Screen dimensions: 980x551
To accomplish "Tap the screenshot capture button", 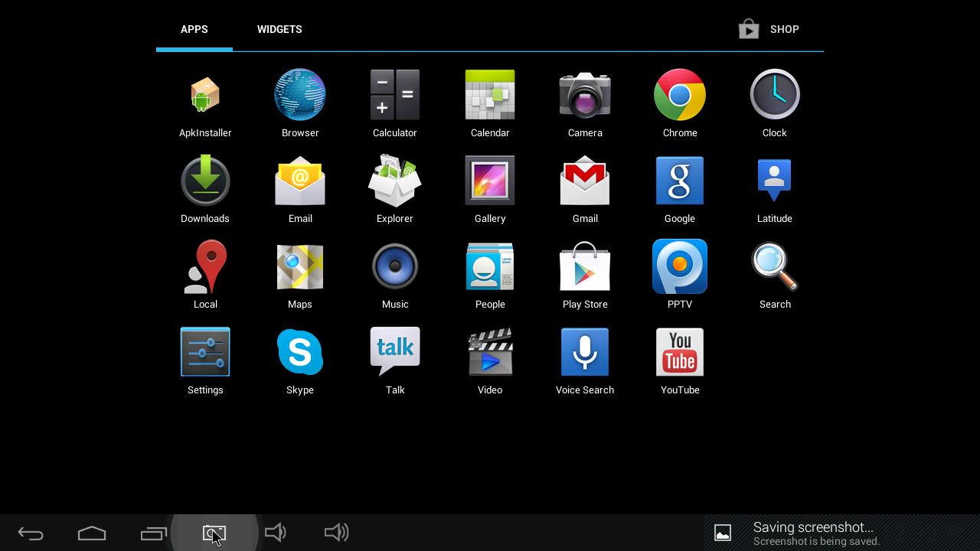I will (x=214, y=533).
